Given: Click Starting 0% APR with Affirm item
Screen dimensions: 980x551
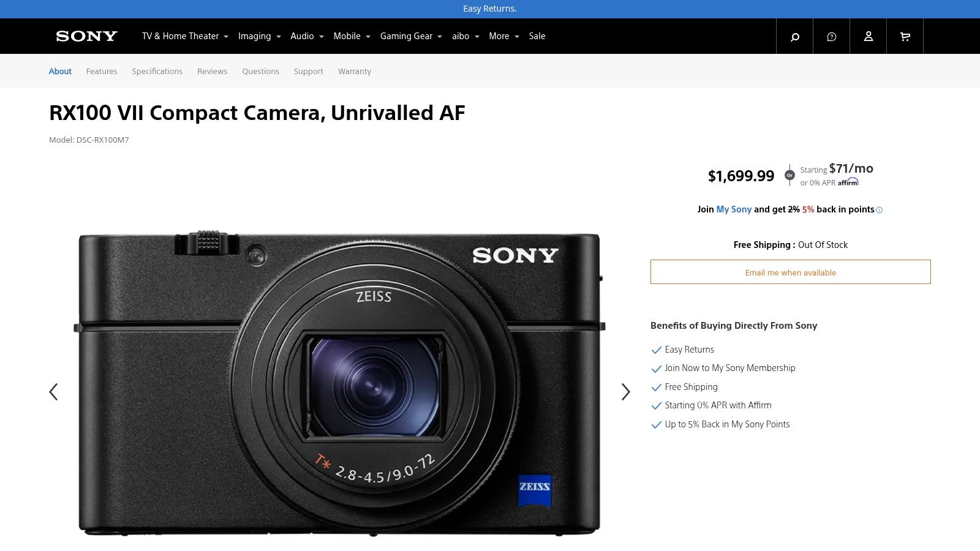Looking at the screenshot, I should (718, 405).
